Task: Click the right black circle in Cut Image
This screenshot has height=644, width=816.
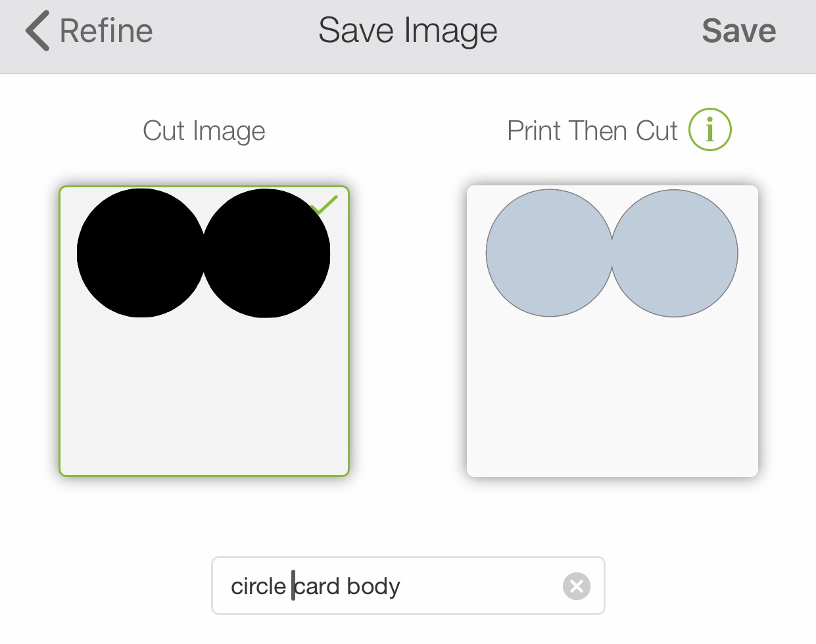Action: point(266,253)
